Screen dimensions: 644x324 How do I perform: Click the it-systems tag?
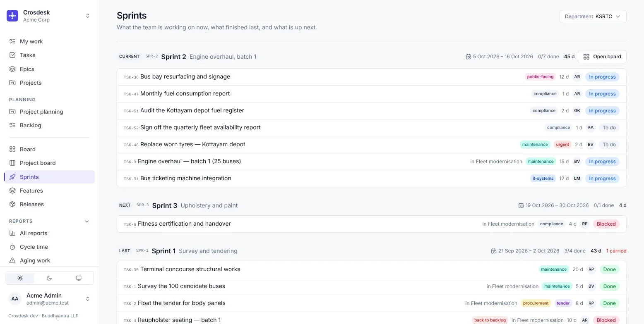click(543, 179)
